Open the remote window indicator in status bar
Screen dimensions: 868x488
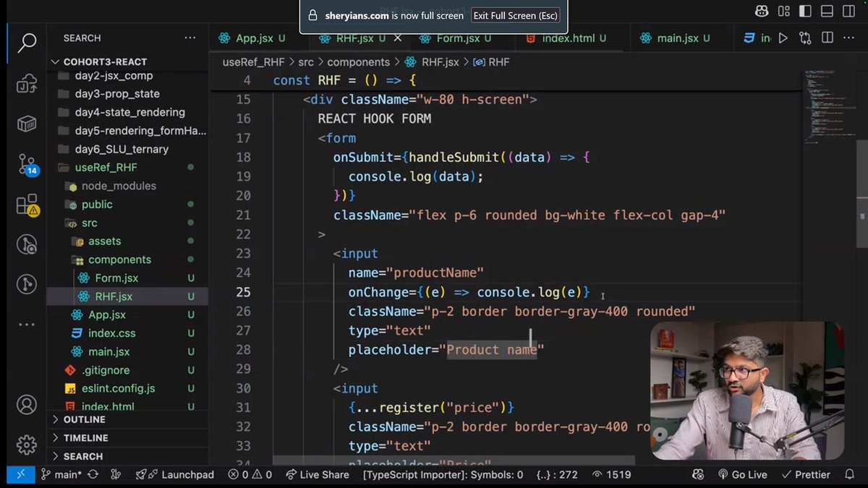click(x=20, y=474)
